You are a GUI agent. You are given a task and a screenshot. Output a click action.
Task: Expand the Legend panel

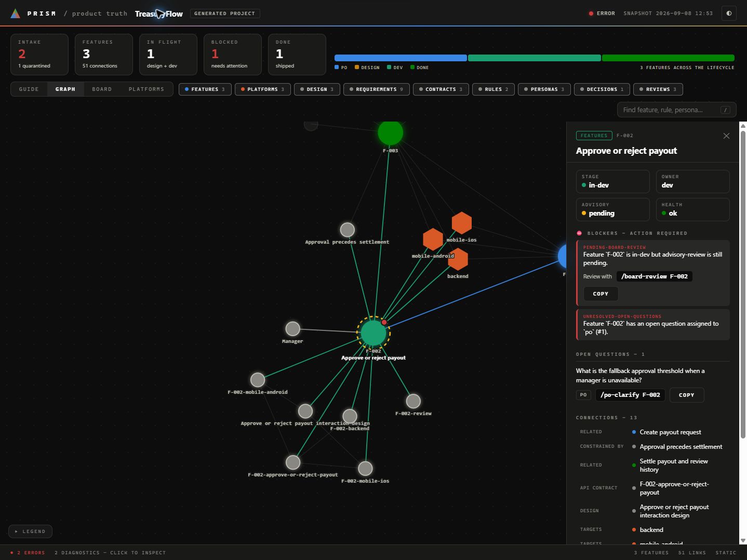(x=30, y=531)
